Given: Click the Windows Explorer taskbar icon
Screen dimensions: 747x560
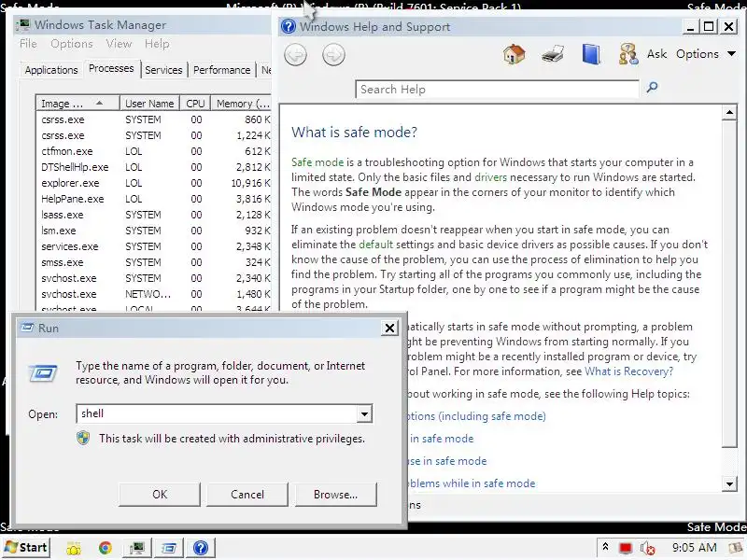Looking at the screenshot, I should [74, 548].
